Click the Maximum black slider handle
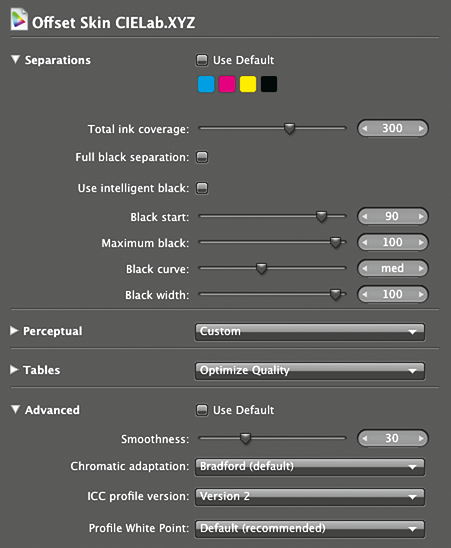This screenshot has height=548, width=451. [x=335, y=242]
